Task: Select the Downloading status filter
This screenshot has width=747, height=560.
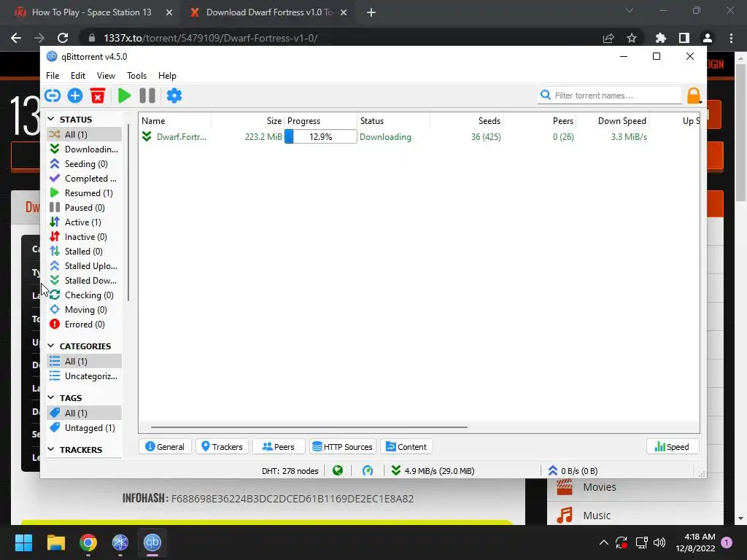Action: pyautogui.click(x=85, y=149)
